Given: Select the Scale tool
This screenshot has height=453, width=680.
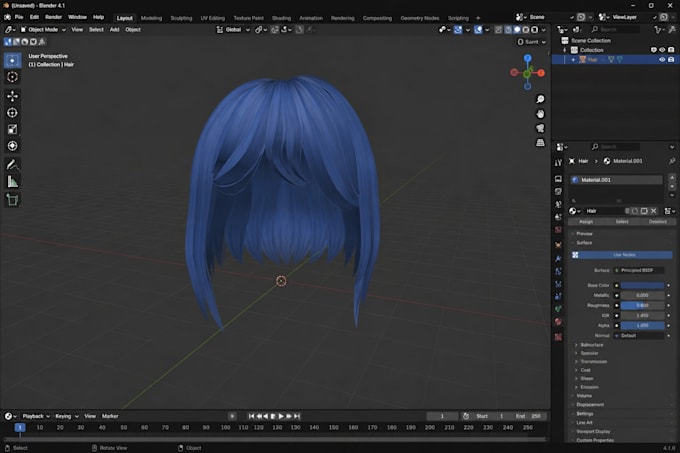Looking at the screenshot, I should click(12, 129).
